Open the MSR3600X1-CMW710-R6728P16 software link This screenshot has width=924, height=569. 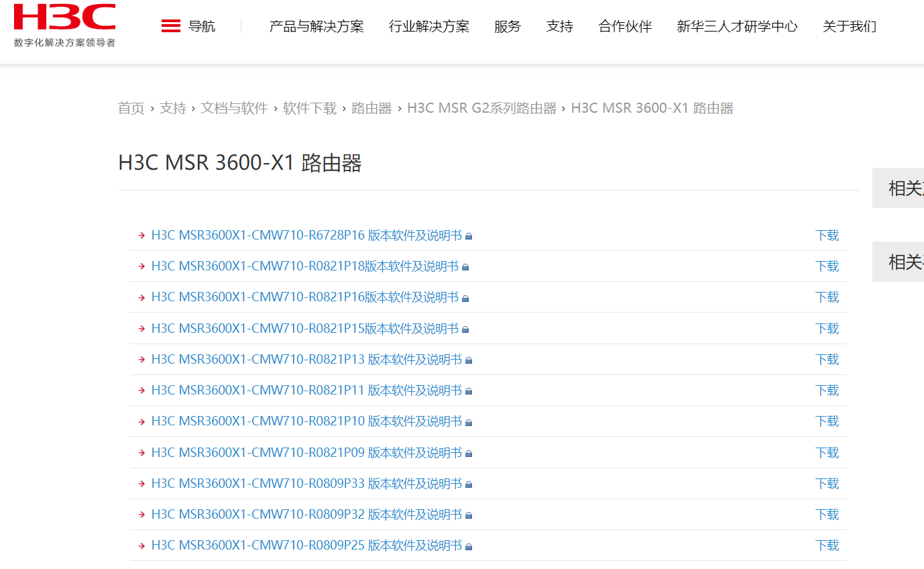tap(306, 236)
